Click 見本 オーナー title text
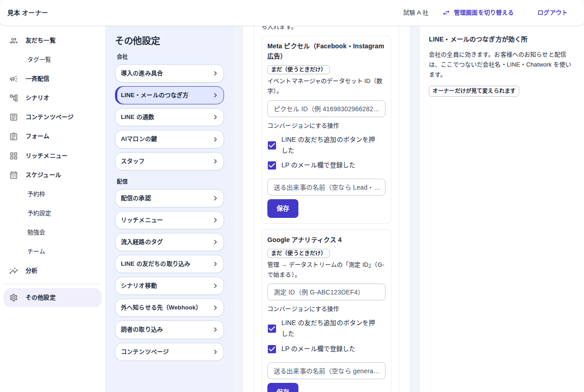 click(27, 13)
